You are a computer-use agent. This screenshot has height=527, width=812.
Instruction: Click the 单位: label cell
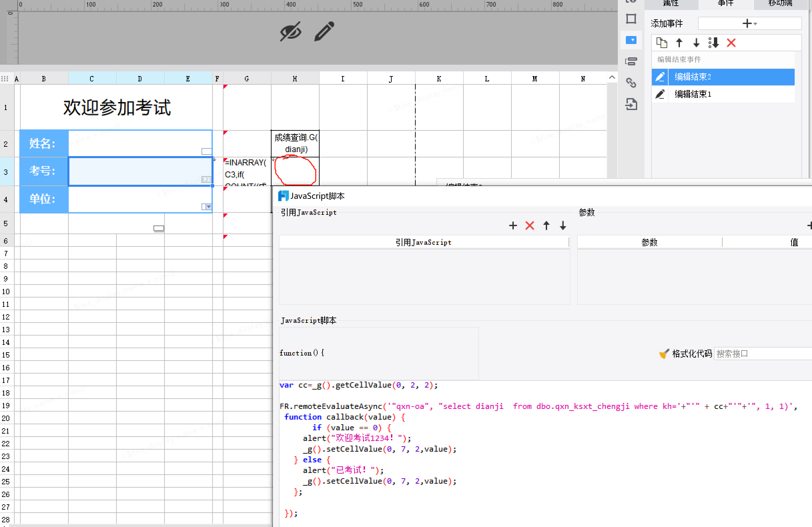tap(44, 199)
